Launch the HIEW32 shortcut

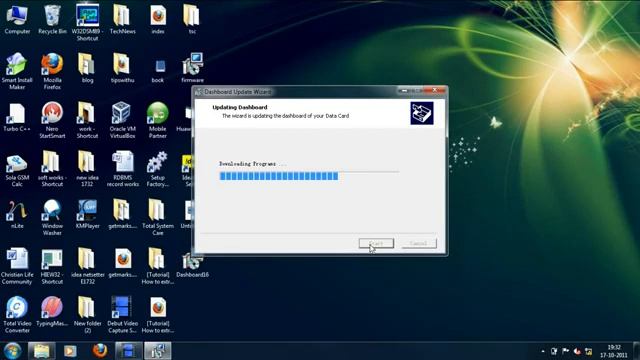point(52,266)
